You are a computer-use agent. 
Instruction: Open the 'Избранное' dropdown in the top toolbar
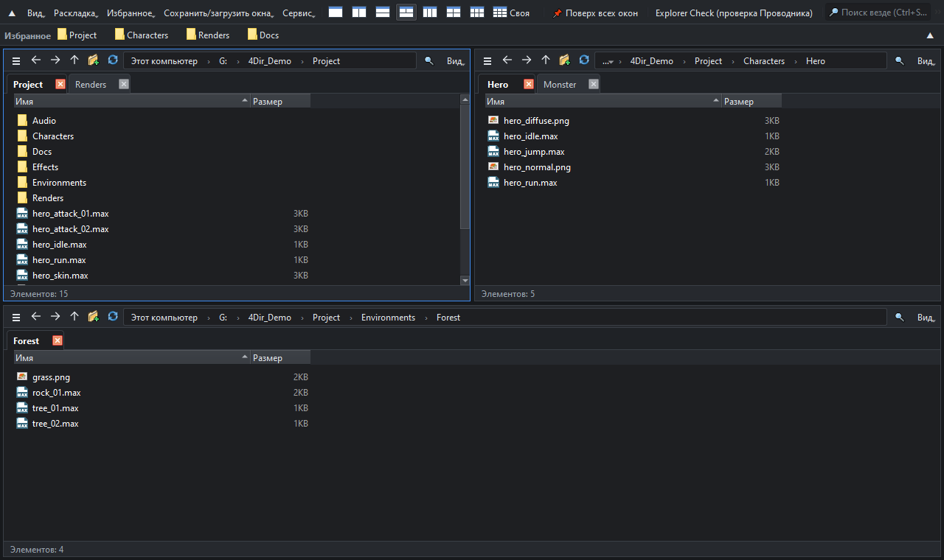131,13
